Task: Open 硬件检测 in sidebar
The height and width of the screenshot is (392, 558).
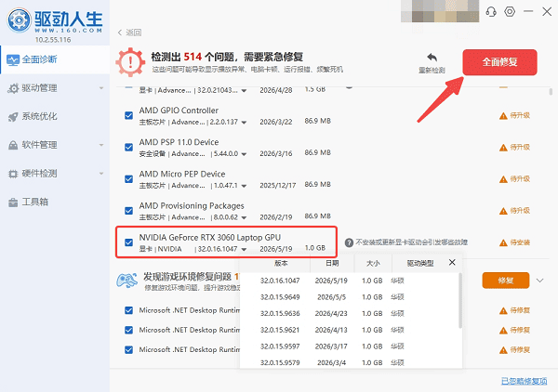Action: tap(55, 174)
